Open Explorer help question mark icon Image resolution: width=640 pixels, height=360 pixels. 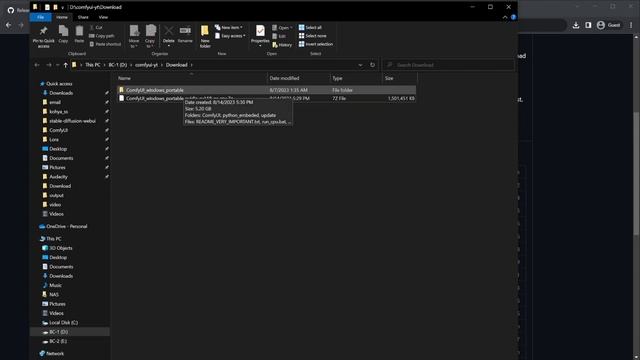tap(513, 17)
